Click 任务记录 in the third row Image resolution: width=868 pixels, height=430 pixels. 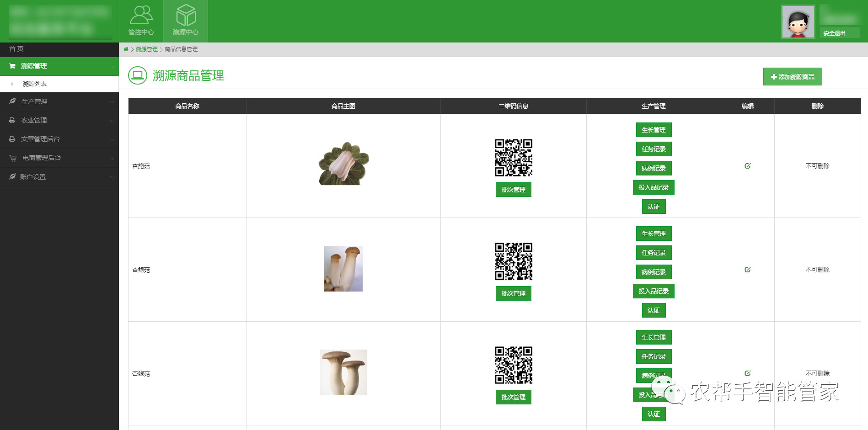[x=654, y=356]
